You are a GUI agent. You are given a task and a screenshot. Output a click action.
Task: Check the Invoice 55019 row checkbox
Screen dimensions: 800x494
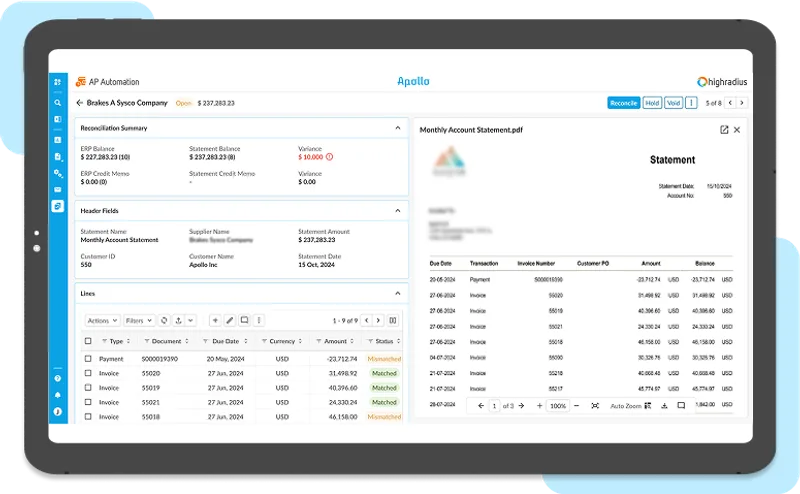tap(88, 388)
